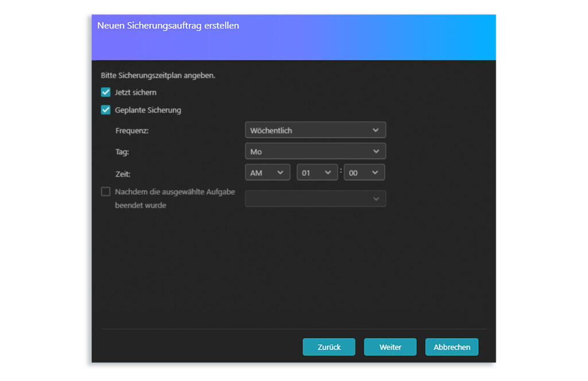Disable the "Geplante Sicherung" checkbox
Screen dimensions: 588x381
click(x=106, y=110)
